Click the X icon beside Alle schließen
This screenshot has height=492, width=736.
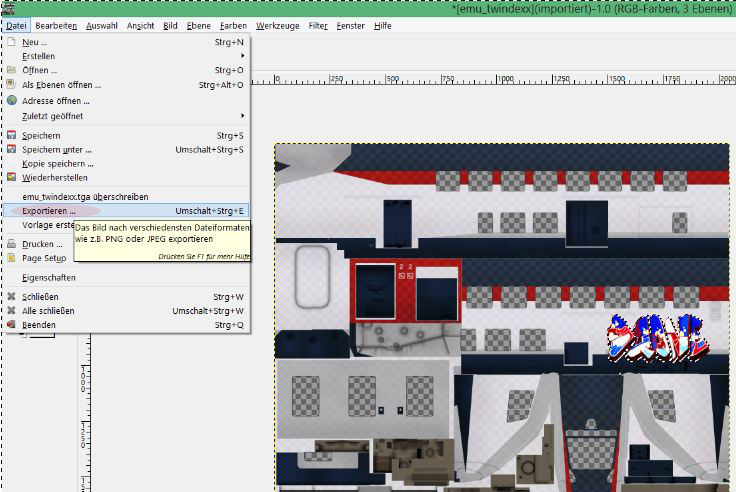point(12,310)
